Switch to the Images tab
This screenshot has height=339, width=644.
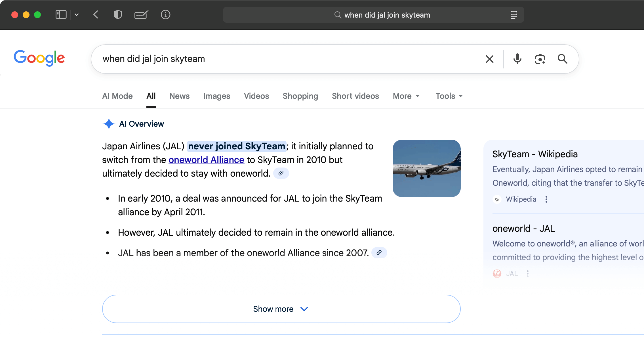(216, 96)
